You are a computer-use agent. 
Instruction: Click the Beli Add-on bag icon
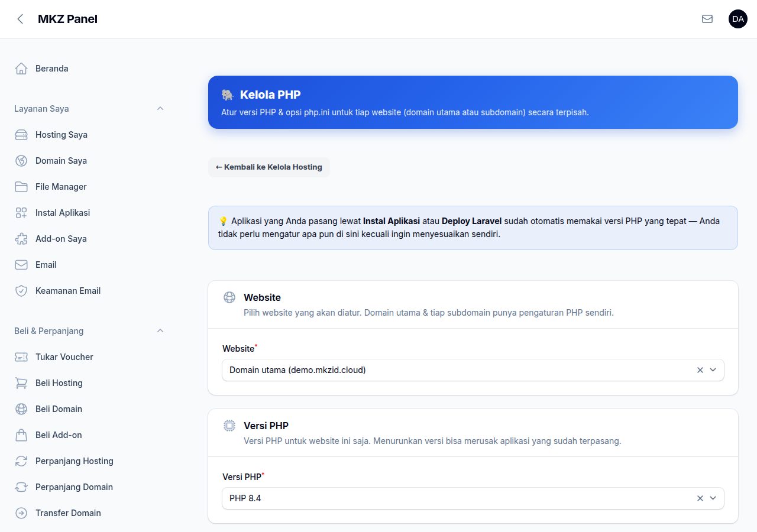click(x=21, y=435)
